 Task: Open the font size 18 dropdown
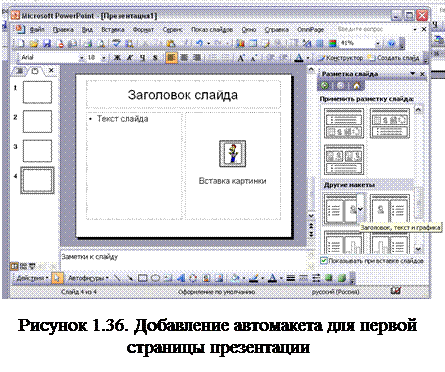[x=104, y=58]
